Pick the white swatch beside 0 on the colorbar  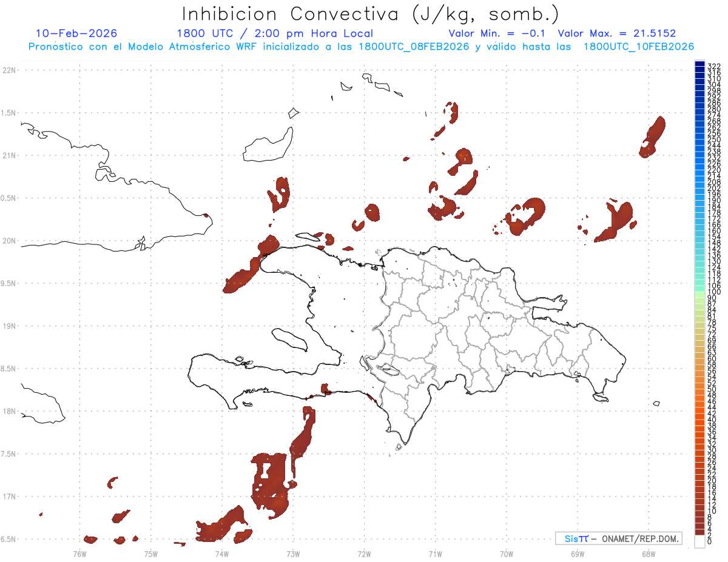click(699, 541)
